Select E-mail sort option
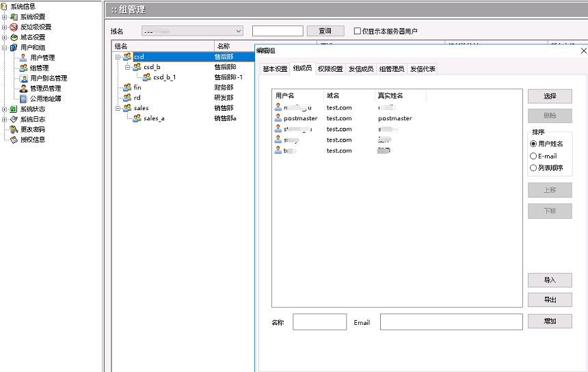This screenshot has width=588, height=372. tap(533, 156)
